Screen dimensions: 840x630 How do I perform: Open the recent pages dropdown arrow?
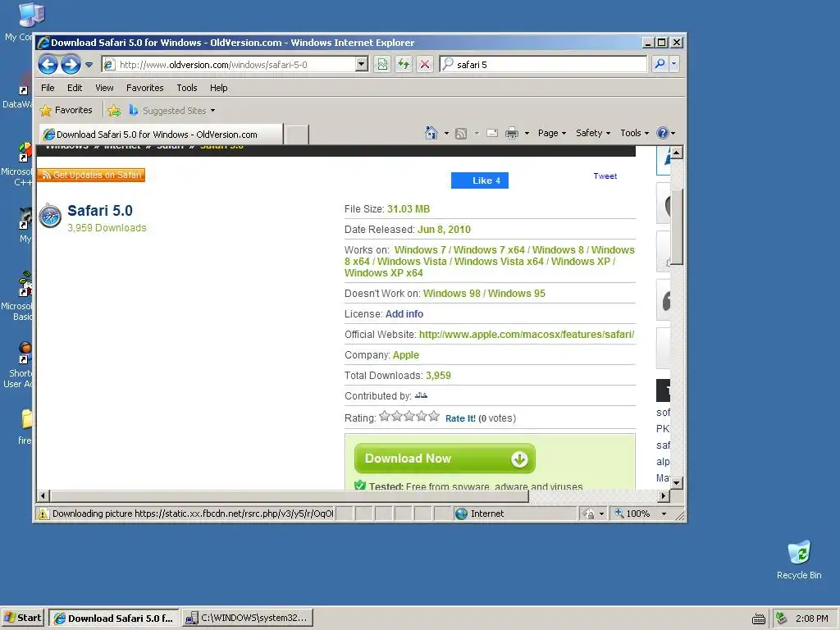pos(89,65)
